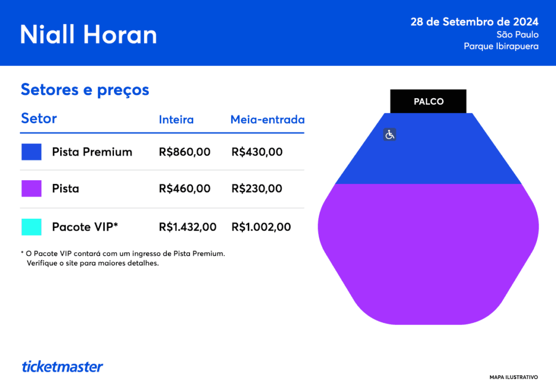Click the ticketmaster logo
This screenshot has height=392, width=556.
62,366
